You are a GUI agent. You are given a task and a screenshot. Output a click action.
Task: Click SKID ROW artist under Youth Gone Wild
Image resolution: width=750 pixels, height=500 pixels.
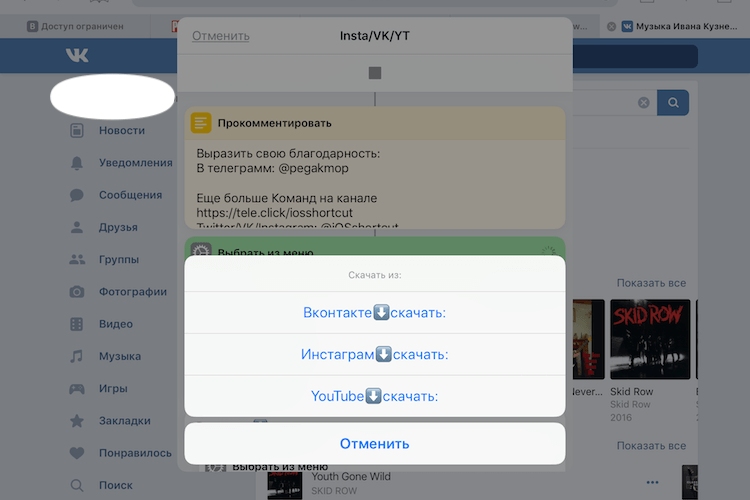pos(334,491)
